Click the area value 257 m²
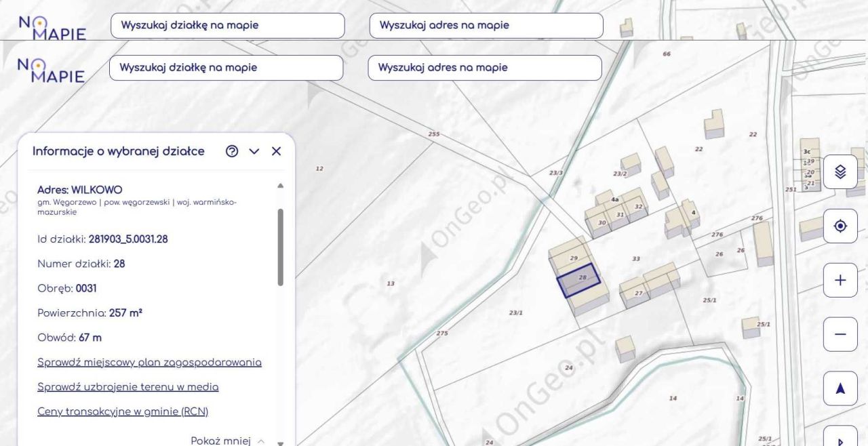The height and width of the screenshot is (446, 868). (x=125, y=313)
